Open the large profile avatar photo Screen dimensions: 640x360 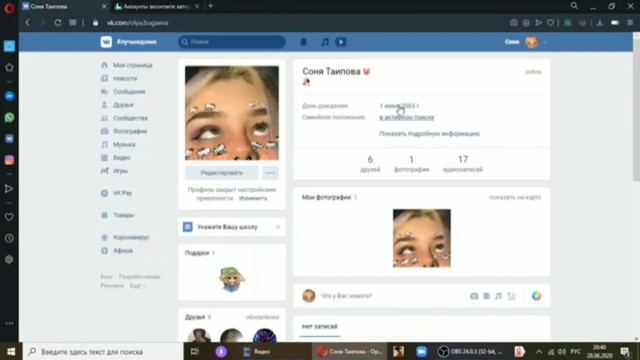(232, 113)
